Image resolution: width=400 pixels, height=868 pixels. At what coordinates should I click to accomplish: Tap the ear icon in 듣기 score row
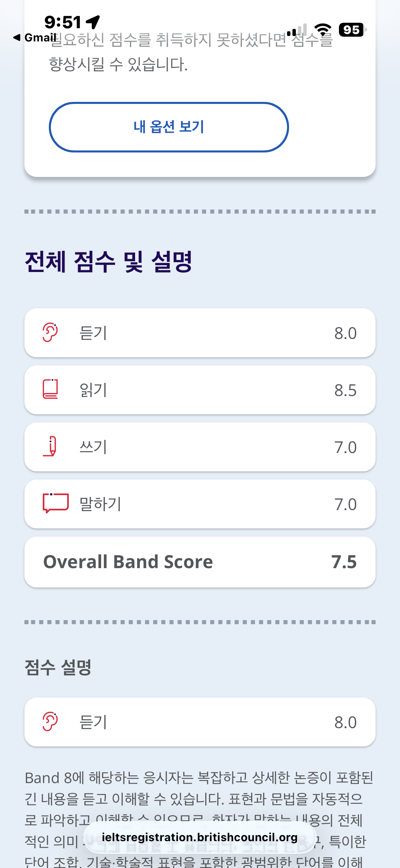click(x=50, y=332)
